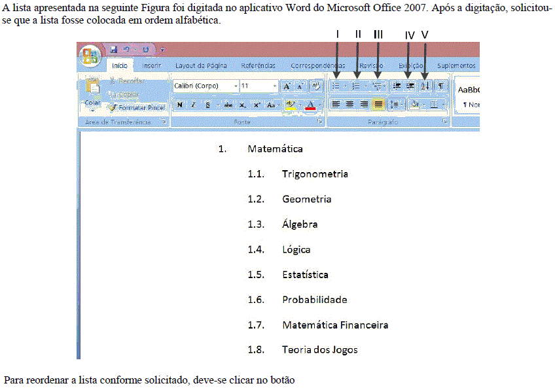Open the font color swatch picker
Screen dimensions: 555x392
pos(310,105)
